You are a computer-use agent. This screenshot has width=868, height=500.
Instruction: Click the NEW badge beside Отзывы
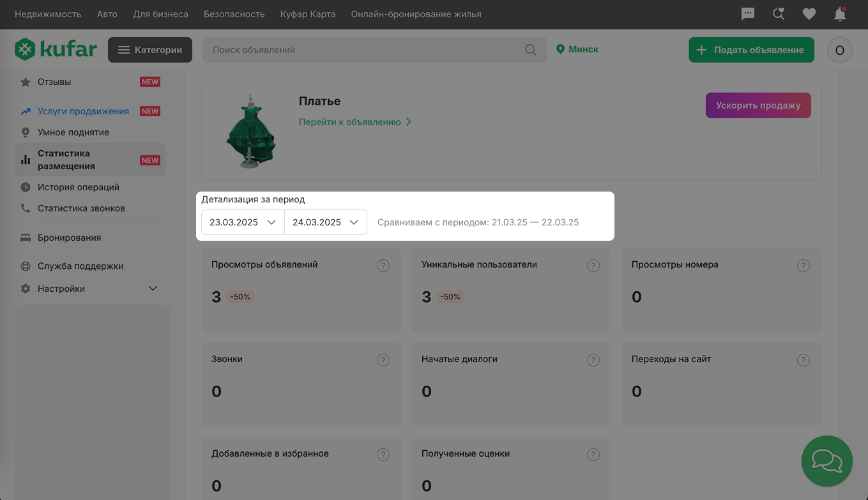pyautogui.click(x=150, y=82)
